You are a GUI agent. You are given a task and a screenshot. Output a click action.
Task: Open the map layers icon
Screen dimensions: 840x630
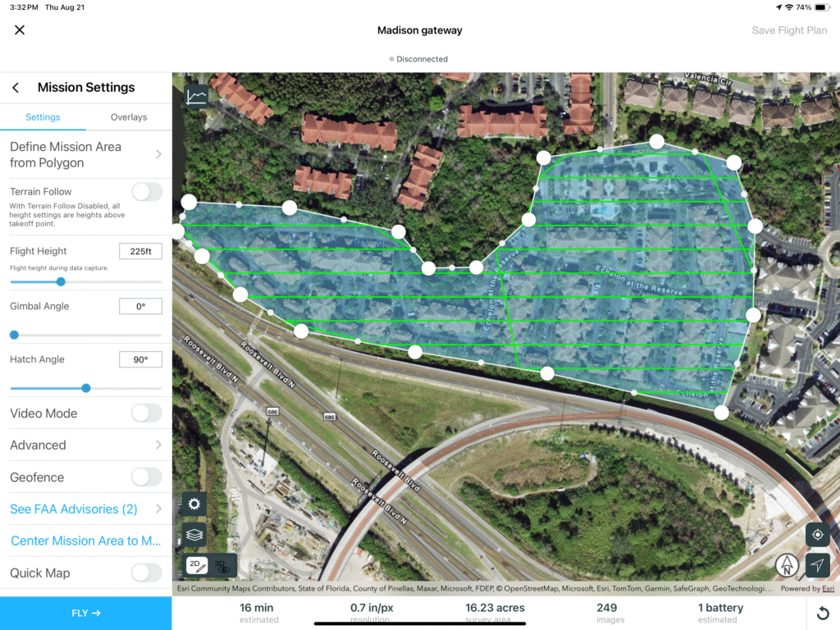194,534
